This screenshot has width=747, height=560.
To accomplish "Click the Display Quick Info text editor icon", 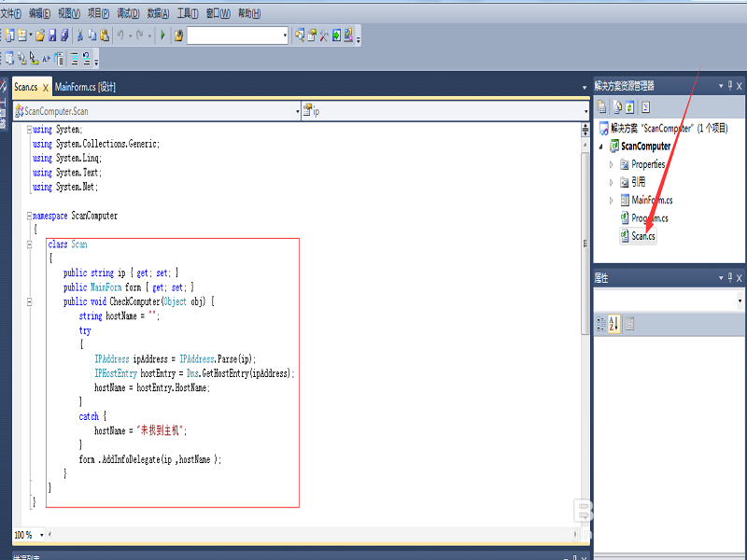I will 34,59.
